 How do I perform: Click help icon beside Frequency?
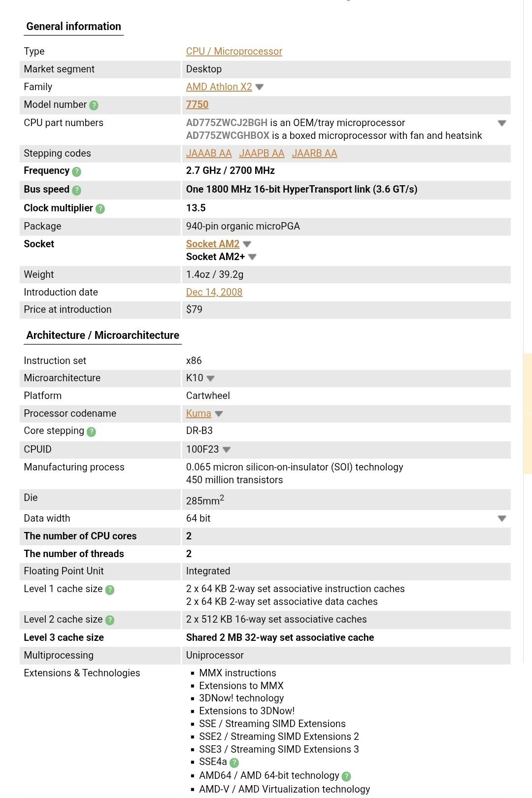click(x=76, y=171)
